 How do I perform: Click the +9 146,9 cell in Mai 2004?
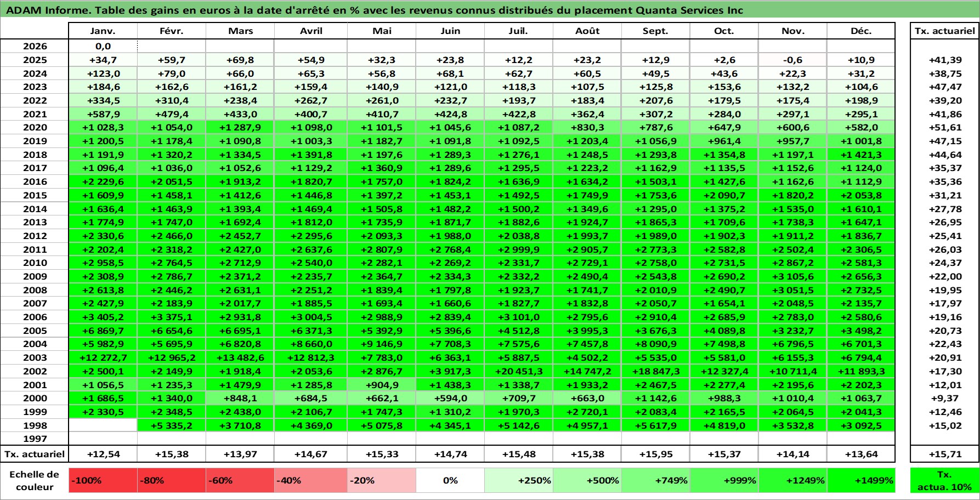pos(382,344)
